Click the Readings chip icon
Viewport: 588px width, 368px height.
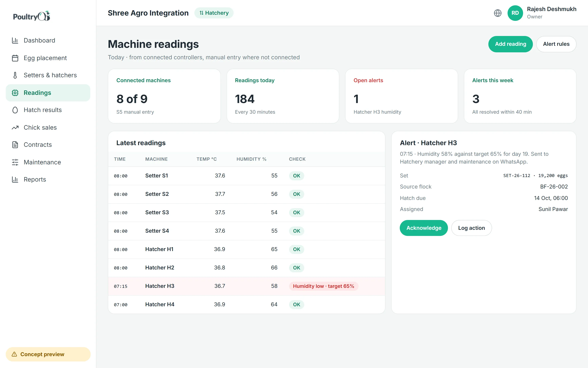(15, 93)
